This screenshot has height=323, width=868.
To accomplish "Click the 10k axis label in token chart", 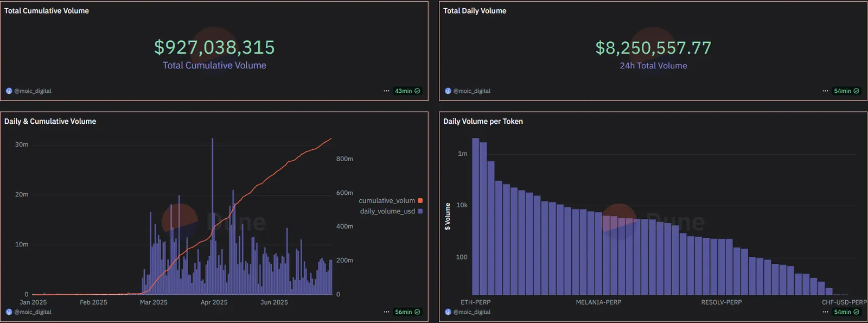I will click(462, 205).
